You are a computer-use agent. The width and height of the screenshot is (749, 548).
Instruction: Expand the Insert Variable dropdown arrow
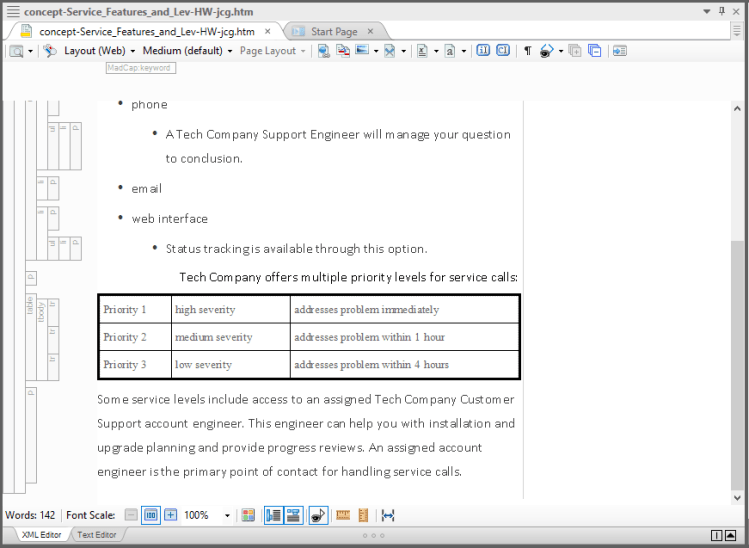click(x=436, y=51)
